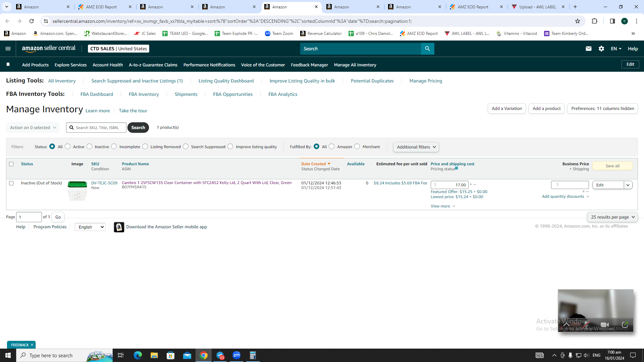Expand View more pricing details
644x362 pixels.
443,206
